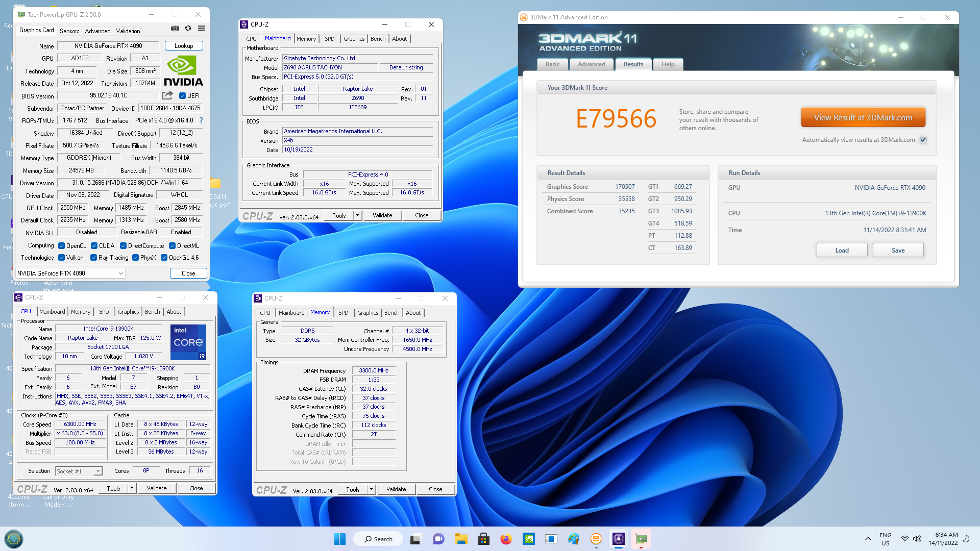This screenshot has width=980, height=551.
Task: Toggle the CUDA checkbox
Action: click(x=94, y=246)
